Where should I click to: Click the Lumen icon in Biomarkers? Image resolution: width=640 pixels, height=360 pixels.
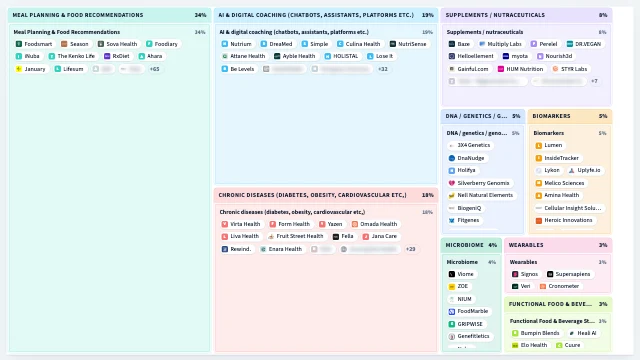click(539, 145)
